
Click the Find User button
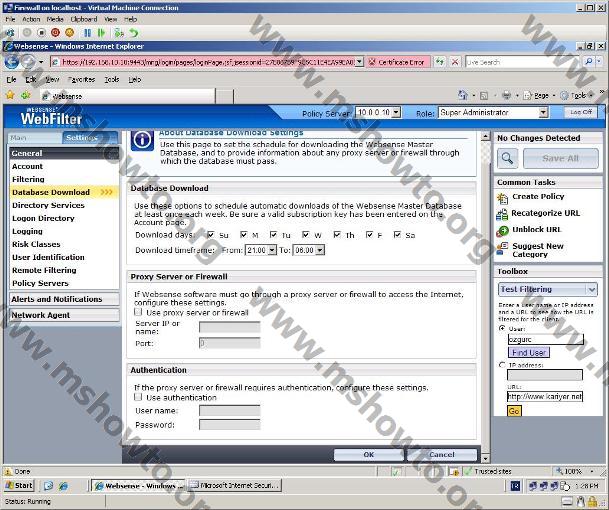point(529,352)
